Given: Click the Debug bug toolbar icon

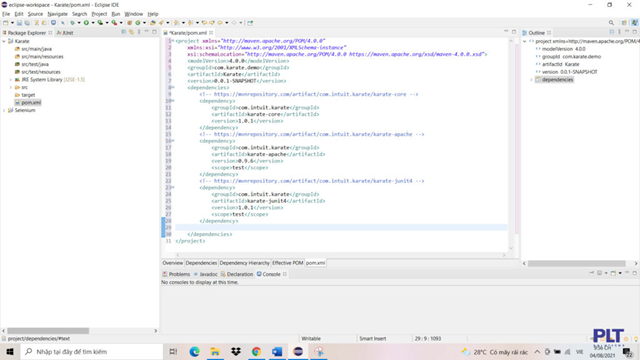Looking at the screenshot, I should point(72,23).
